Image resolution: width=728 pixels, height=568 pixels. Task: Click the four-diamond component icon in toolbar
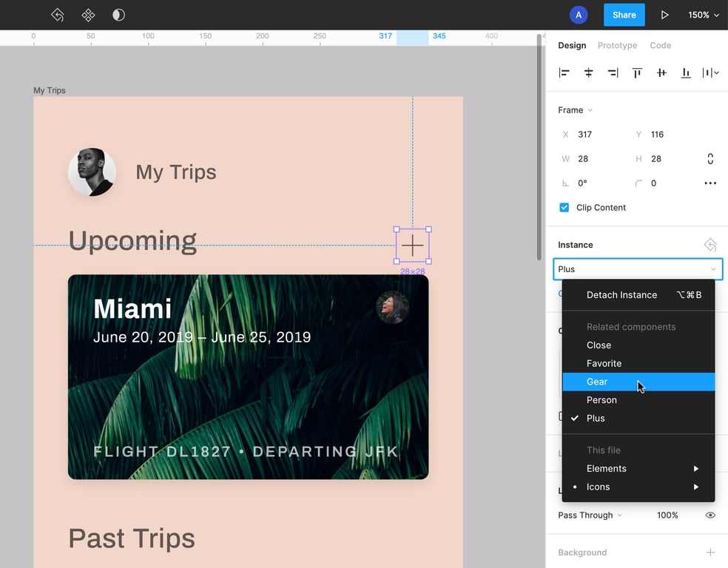(88, 15)
